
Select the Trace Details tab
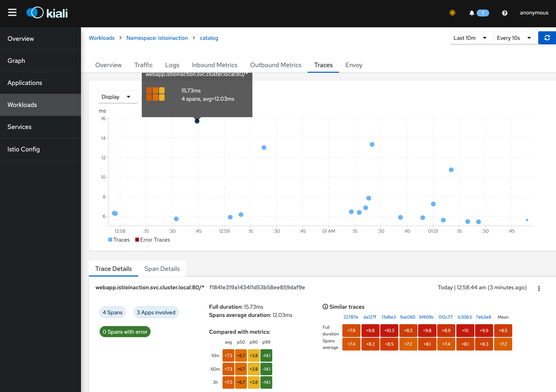[114, 269]
